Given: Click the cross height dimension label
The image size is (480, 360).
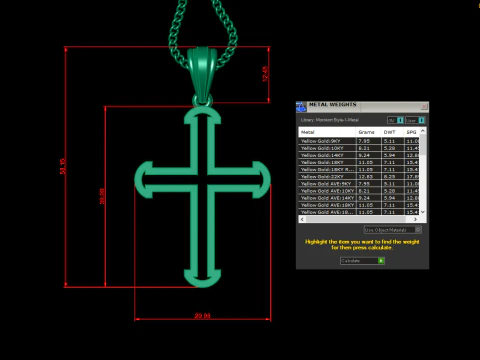Looking at the screenshot, I should click(102, 196).
